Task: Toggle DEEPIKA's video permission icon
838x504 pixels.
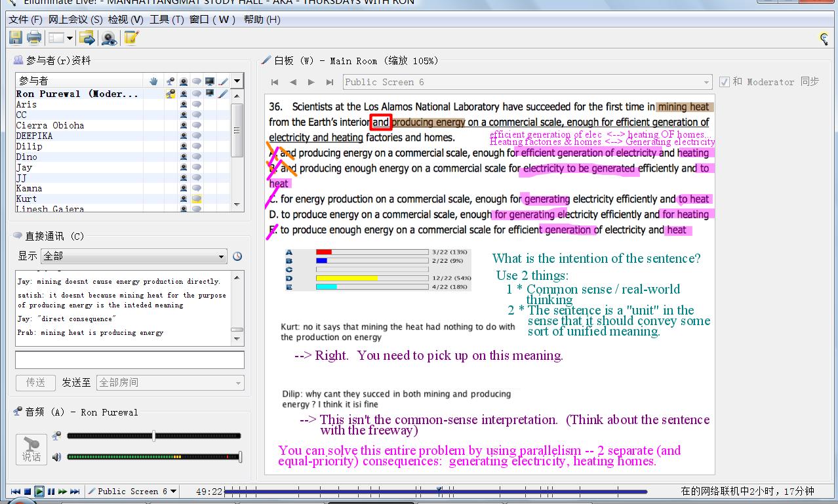Action: (x=184, y=136)
